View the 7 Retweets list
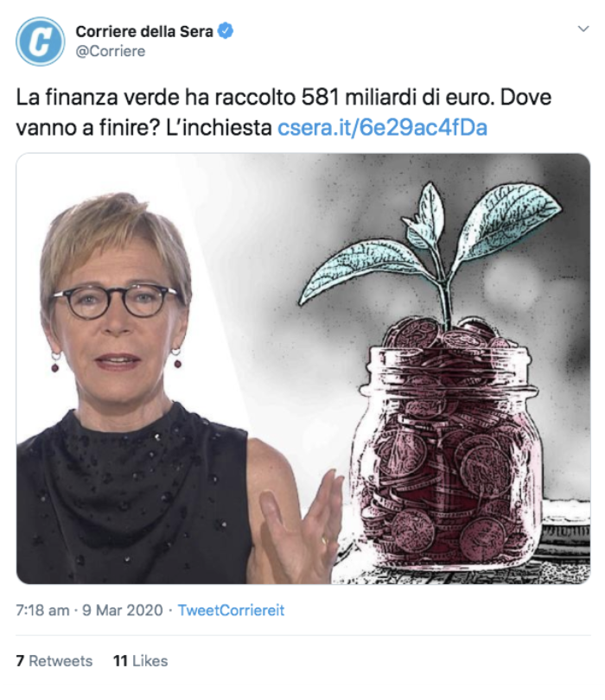The width and height of the screenshot is (605, 700). point(54,661)
